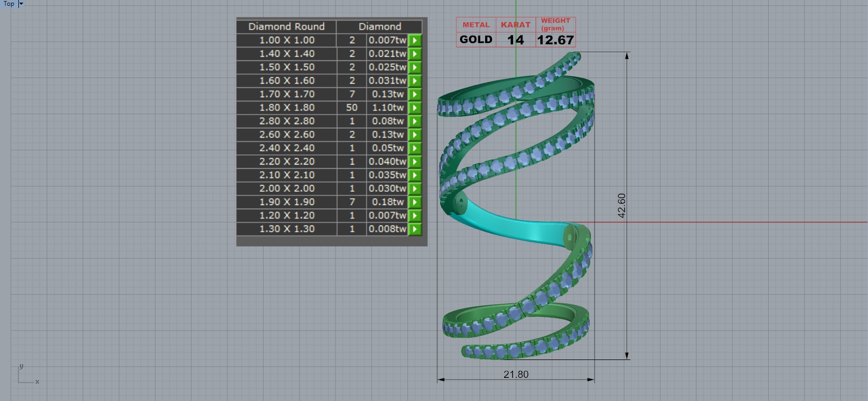Click green arrow for 1.30 X 1.30 row
Image resolution: width=868 pixels, height=401 pixels.
415,229
